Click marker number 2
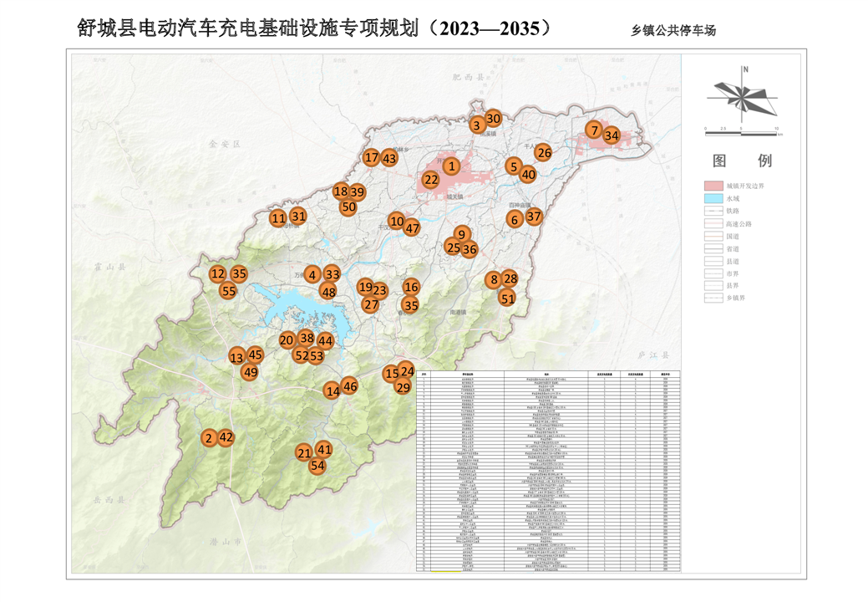The height and width of the screenshot is (602, 868). click(x=209, y=438)
